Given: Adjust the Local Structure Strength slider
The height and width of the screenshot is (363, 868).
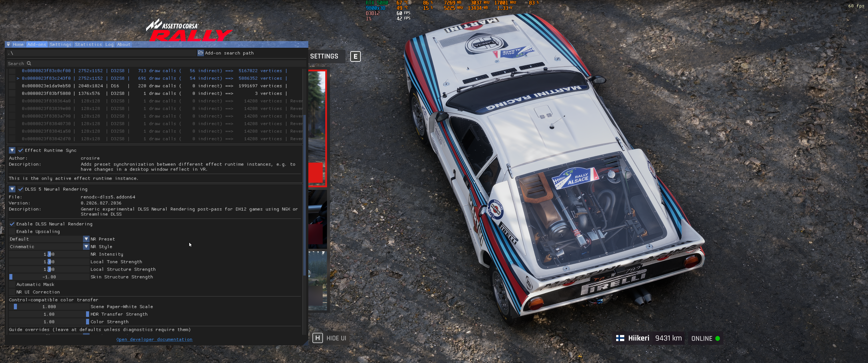Looking at the screenshot, I should (49, 269).
